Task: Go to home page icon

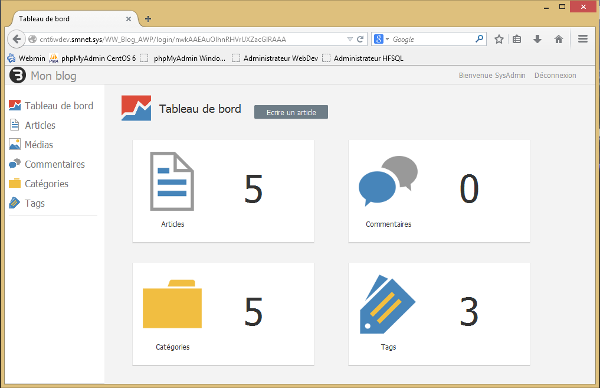Action: pos(559,39)
